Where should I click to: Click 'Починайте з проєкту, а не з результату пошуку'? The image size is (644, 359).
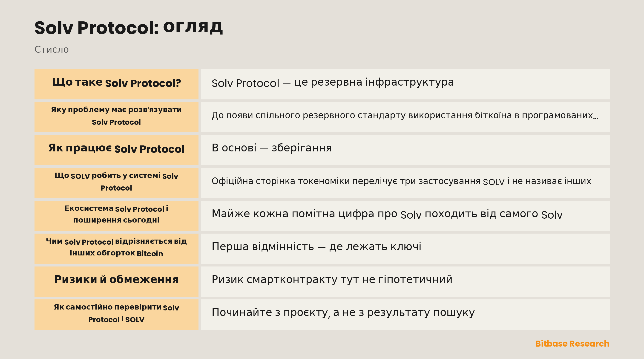click(x=343, y=313)
